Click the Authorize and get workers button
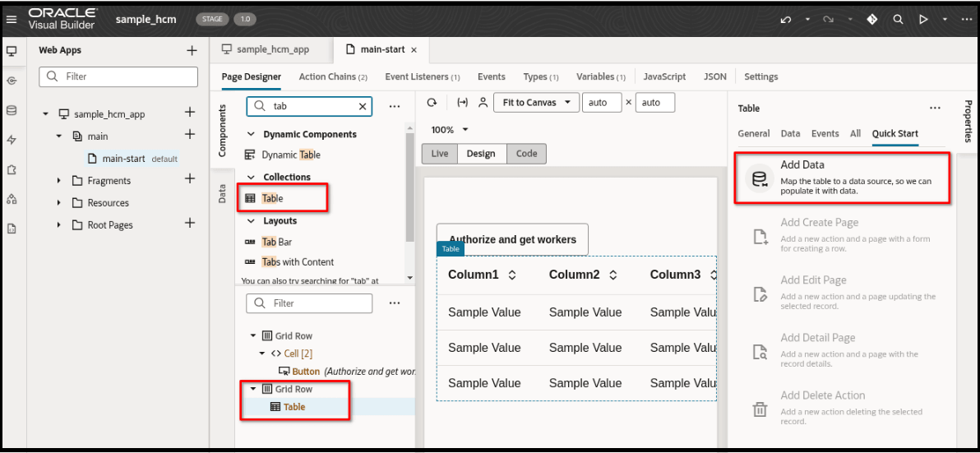980x453 pixels. pos(512,239)
